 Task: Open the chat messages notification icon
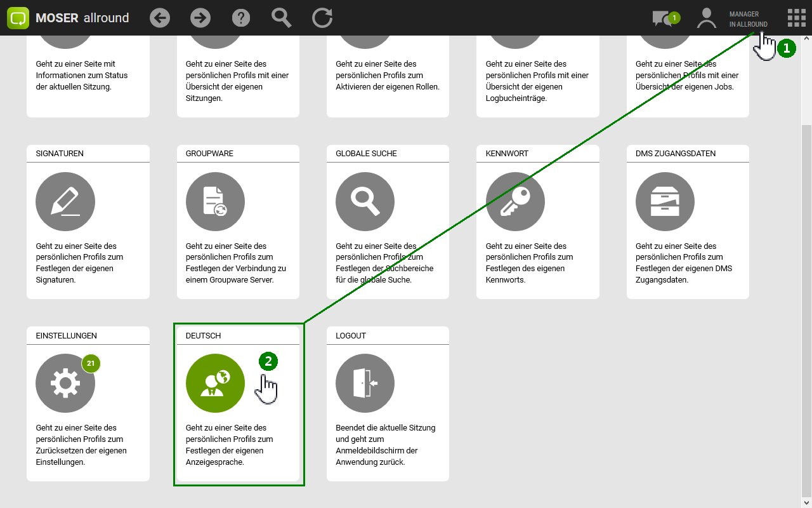click(664, 18)
